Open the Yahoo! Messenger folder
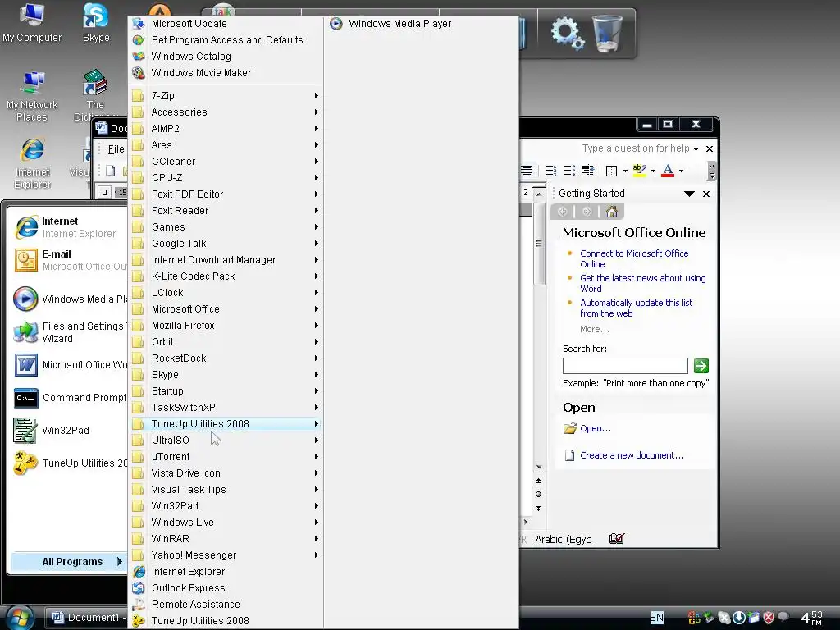 (x=225, y=555)
